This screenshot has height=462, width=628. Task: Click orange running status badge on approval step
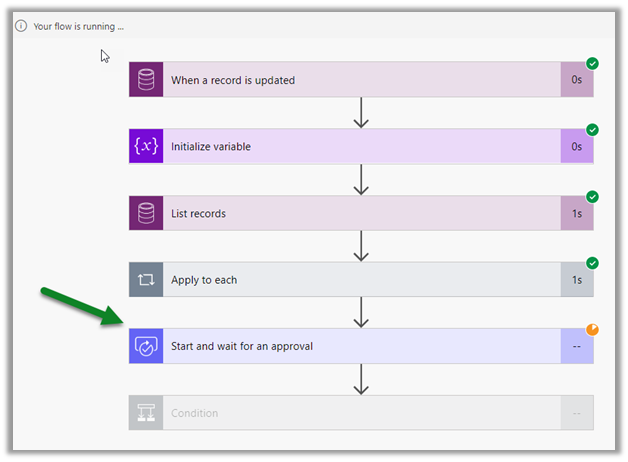(592, 329)
